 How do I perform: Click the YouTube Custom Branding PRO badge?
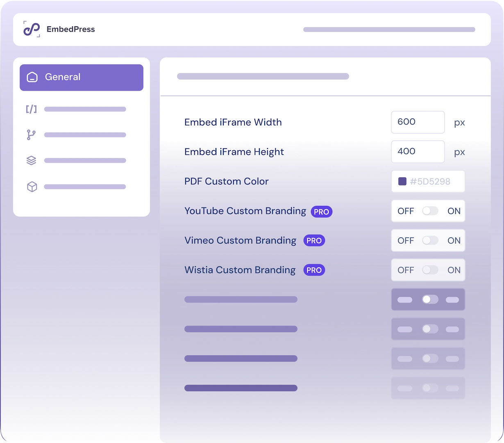(x=321, y=212)
